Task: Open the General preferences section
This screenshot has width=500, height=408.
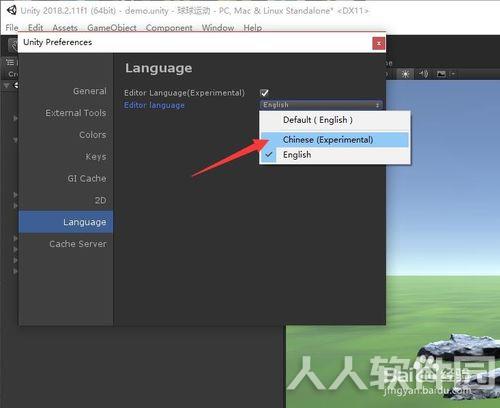Action: (x=90, y=91)
